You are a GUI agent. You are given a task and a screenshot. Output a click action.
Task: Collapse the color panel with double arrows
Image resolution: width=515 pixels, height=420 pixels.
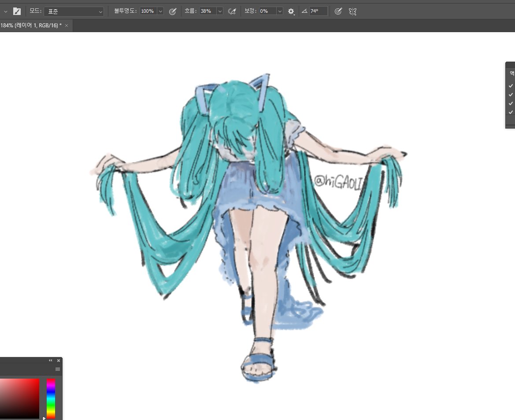51,360
